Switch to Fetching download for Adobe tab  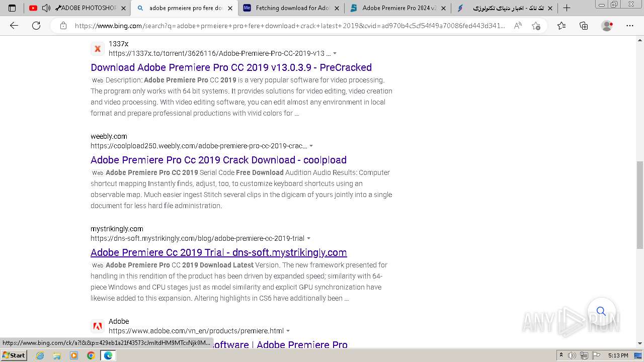click(x=291, y=8)
